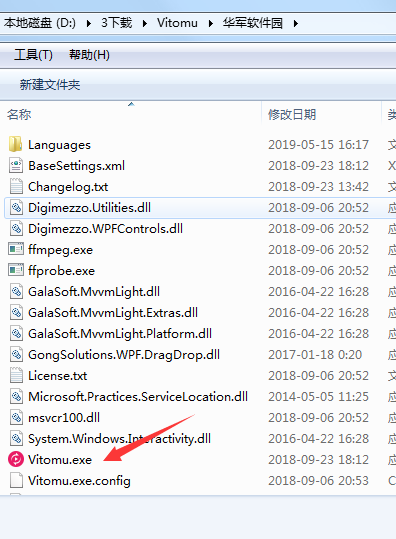Image resolution: width=396 pixels, height=539 pixels.
Task: Select the ffprobe.exe file name
Action: point(62,271)
